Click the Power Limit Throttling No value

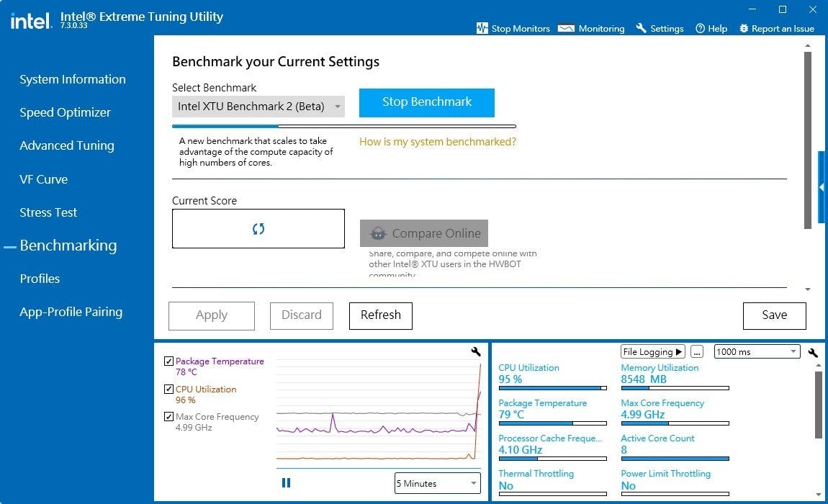click(629, 486)
